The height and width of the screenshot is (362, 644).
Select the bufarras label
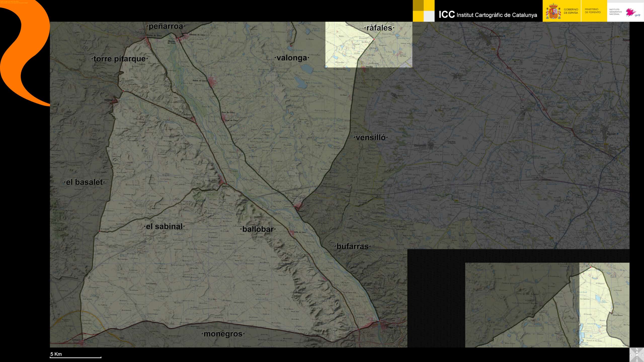(x=352, y=246)
